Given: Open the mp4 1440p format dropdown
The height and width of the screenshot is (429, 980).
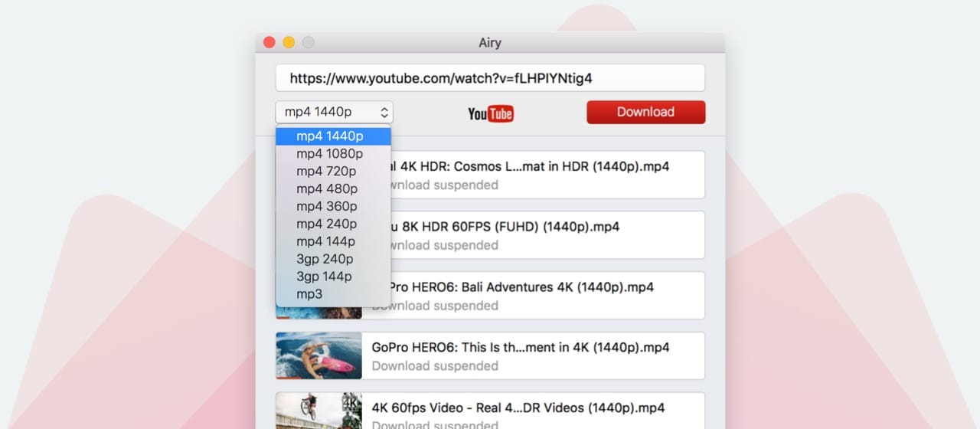Looking at the screenshot, I should point(335,112).
